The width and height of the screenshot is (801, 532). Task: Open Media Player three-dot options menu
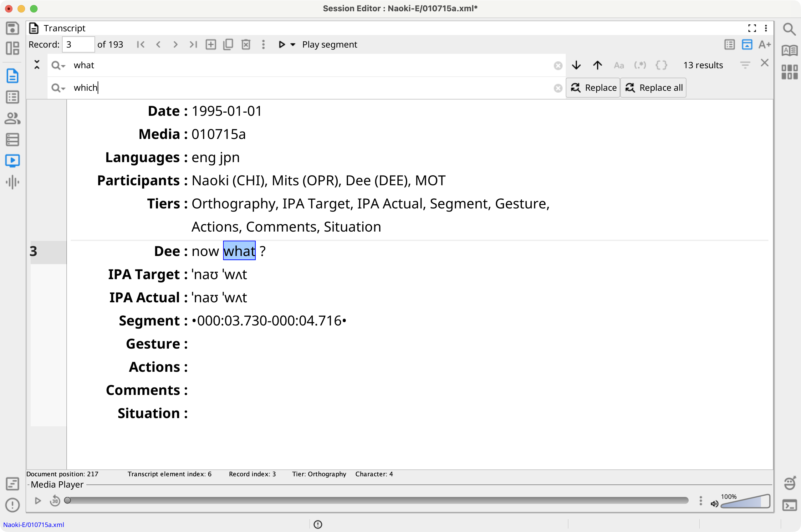click(701, 501)
